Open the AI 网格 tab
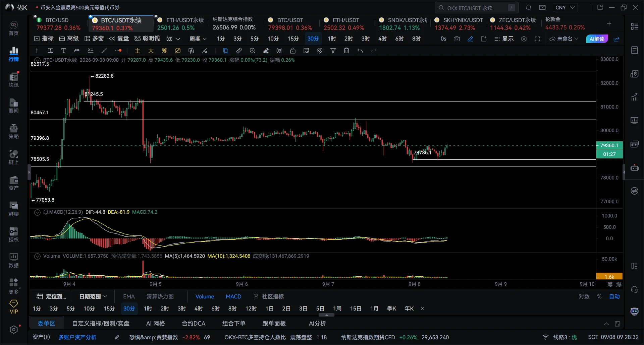Viewport: 644px width, 345px height. point(156,324)
